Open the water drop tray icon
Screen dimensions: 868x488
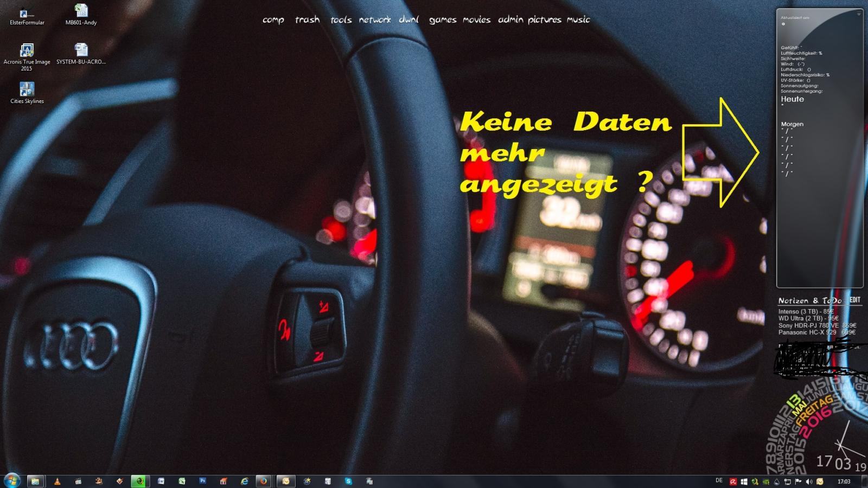776,481
